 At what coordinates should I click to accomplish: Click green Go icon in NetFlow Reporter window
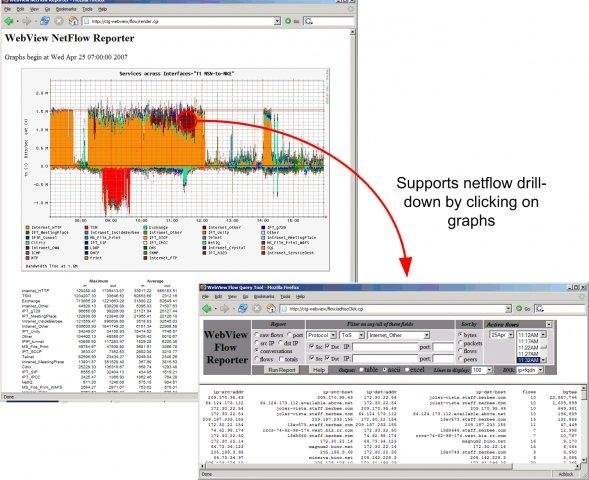point(288,21)
